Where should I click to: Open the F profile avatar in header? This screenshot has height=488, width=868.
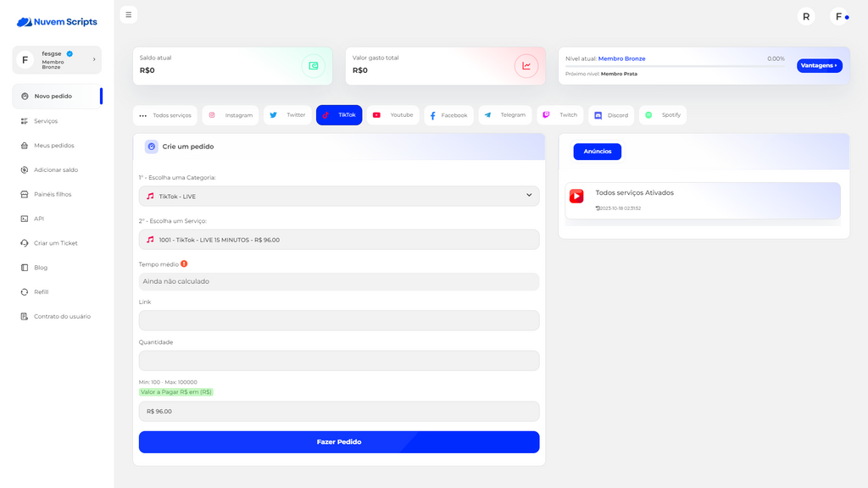tap(839, 16)
